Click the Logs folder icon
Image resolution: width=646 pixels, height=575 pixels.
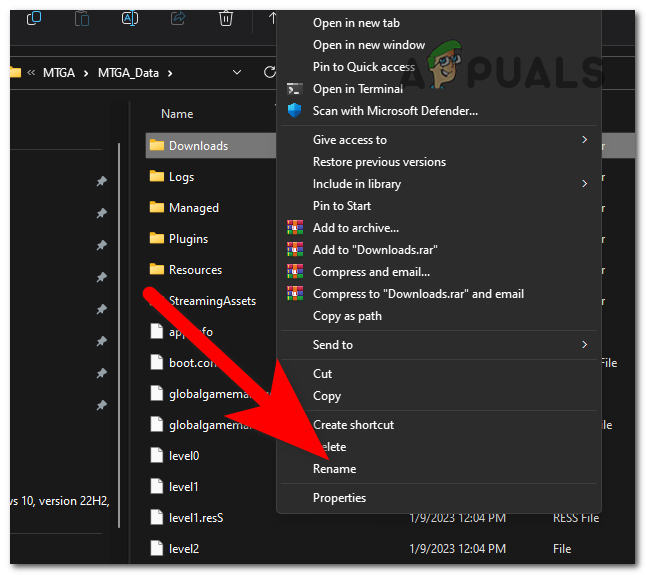157,176
